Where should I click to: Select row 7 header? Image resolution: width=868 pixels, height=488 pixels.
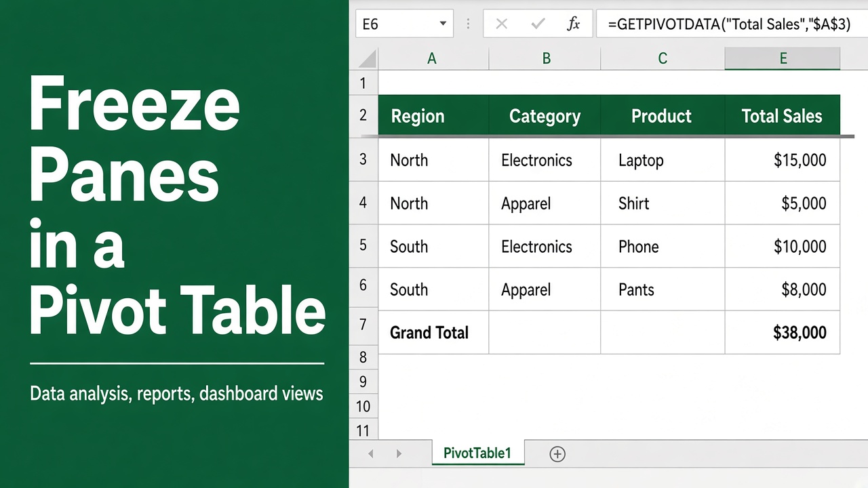point(363,325)
